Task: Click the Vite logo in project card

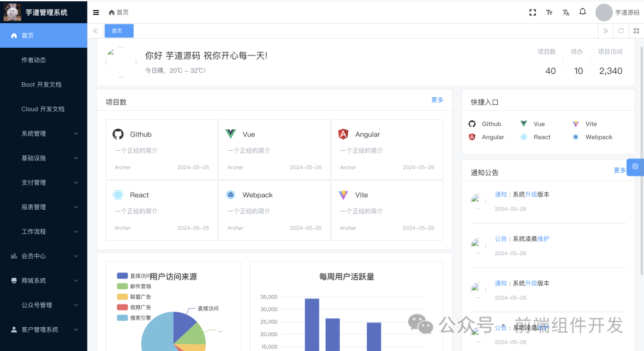Action: tap(343, 195)
